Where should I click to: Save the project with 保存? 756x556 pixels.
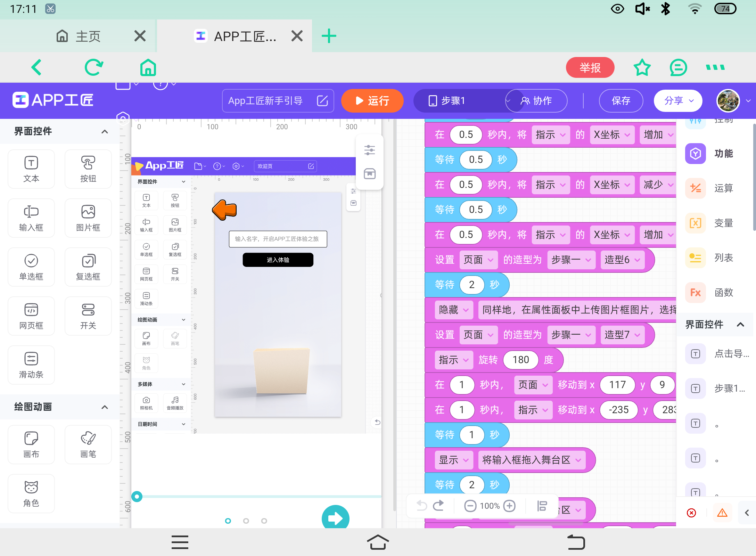621,101
